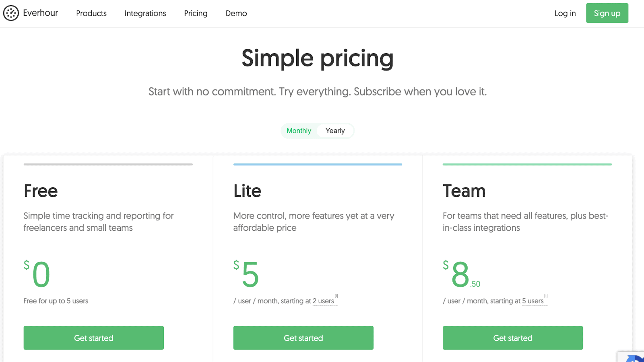
Task: Open the Integrations menu
Action: click(145, 13)
